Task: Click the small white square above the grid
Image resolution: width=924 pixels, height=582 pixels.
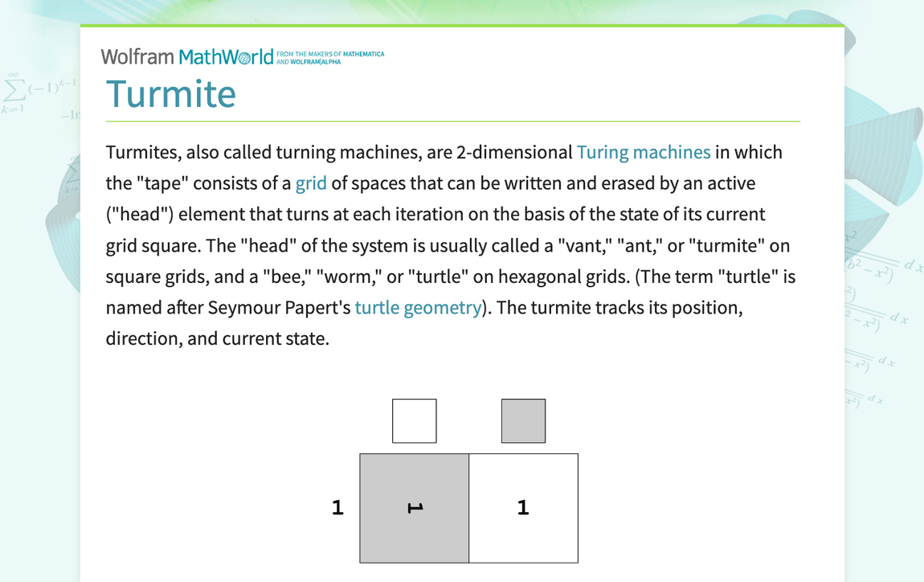Action: point(414,420)
